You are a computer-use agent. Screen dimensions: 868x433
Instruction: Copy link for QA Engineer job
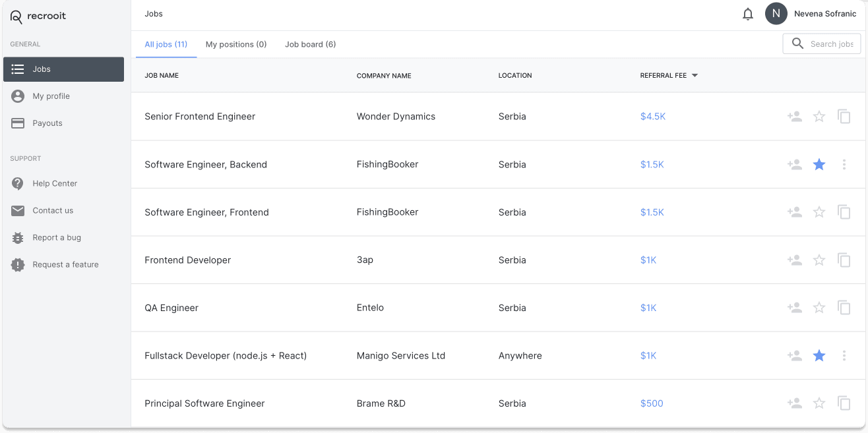click(844, 308)
